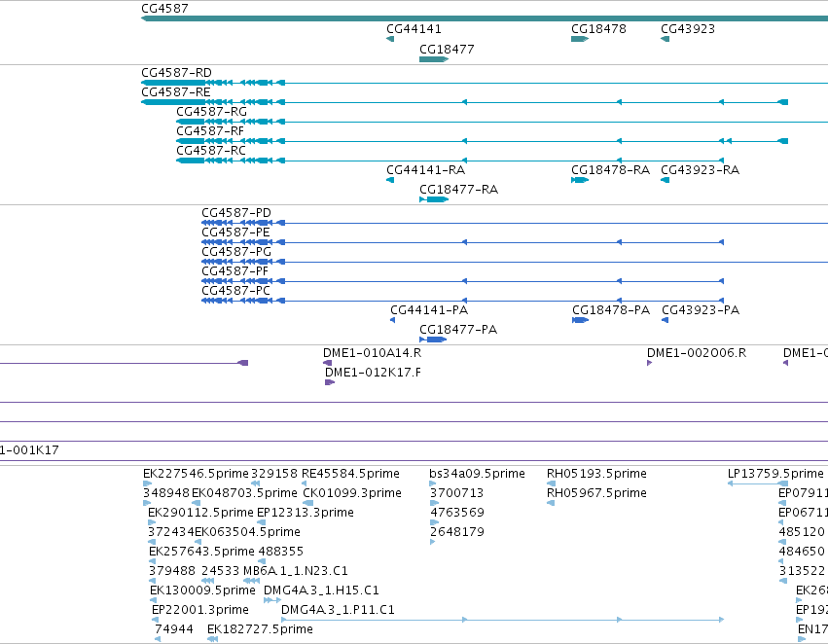Select transcript CG4587-RD label
The image size is (828, 644).
point(176,73)
